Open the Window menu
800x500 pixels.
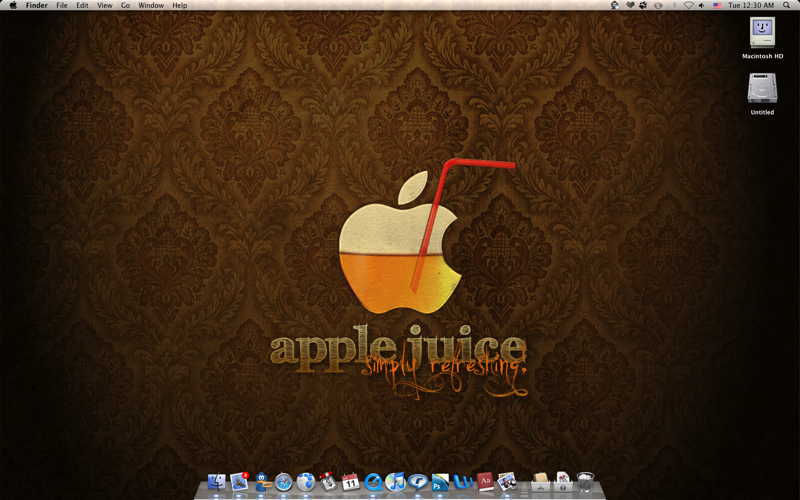[x=151, y=5]
